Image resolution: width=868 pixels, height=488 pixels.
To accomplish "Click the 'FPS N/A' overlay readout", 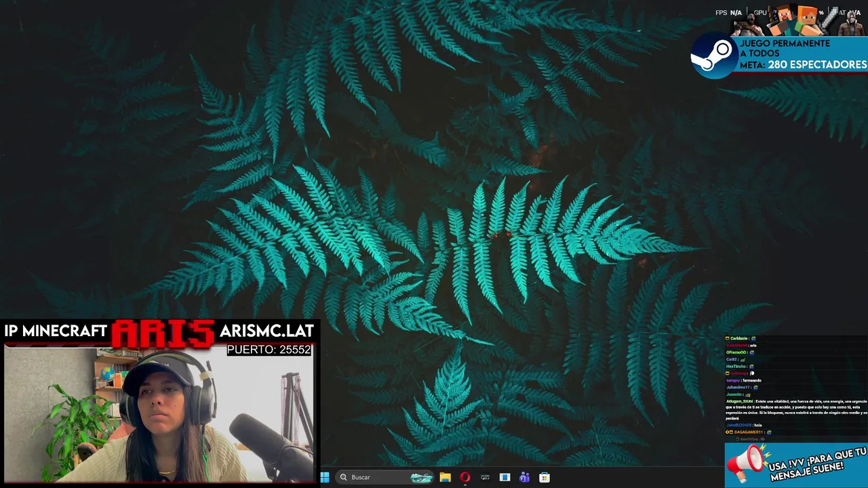I will coord(728,13).
